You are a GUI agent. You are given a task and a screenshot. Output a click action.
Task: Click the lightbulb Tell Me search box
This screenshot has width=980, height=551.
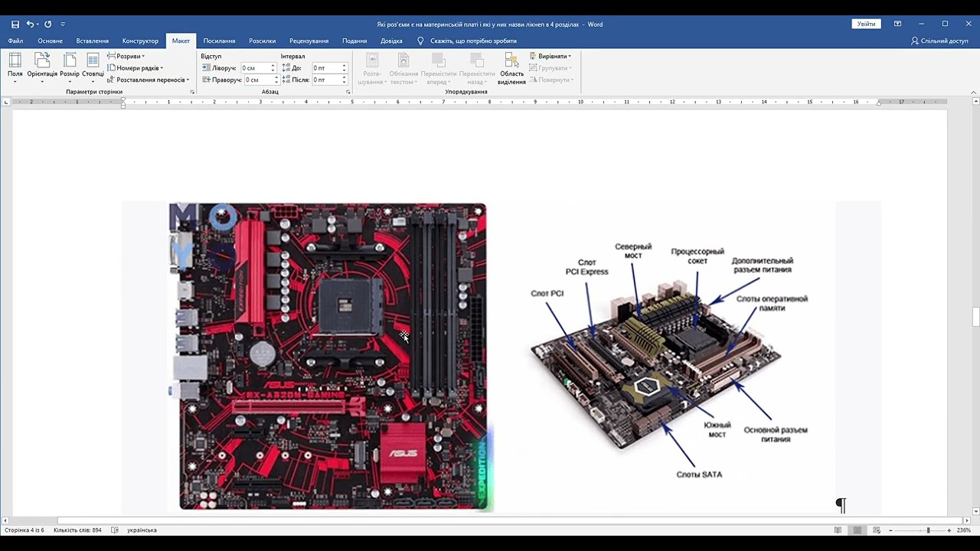(467, 41)
